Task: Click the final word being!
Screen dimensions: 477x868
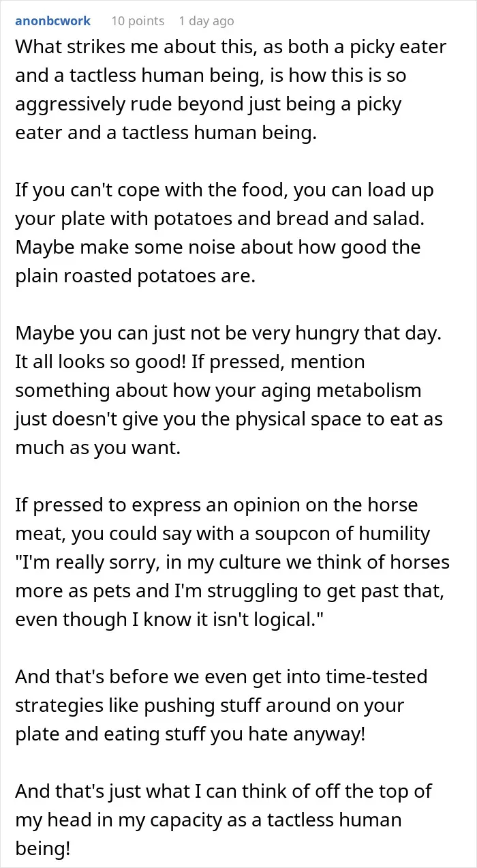Action: coord(42,849)
